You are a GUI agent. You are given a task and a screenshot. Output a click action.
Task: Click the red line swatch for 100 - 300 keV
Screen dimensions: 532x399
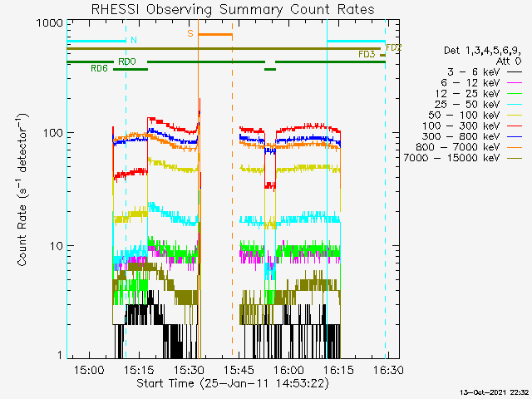click(x=515, y=126)
